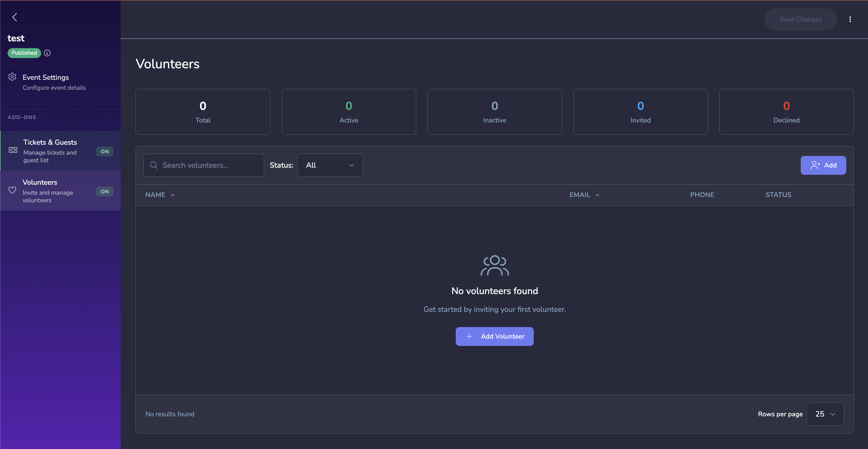
Task: Sort by EMAIL column header
Action: (580, 195)
